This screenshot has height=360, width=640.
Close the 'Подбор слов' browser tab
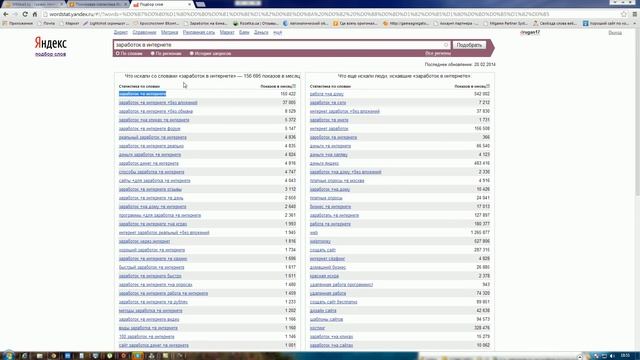(x=189, y=4)
